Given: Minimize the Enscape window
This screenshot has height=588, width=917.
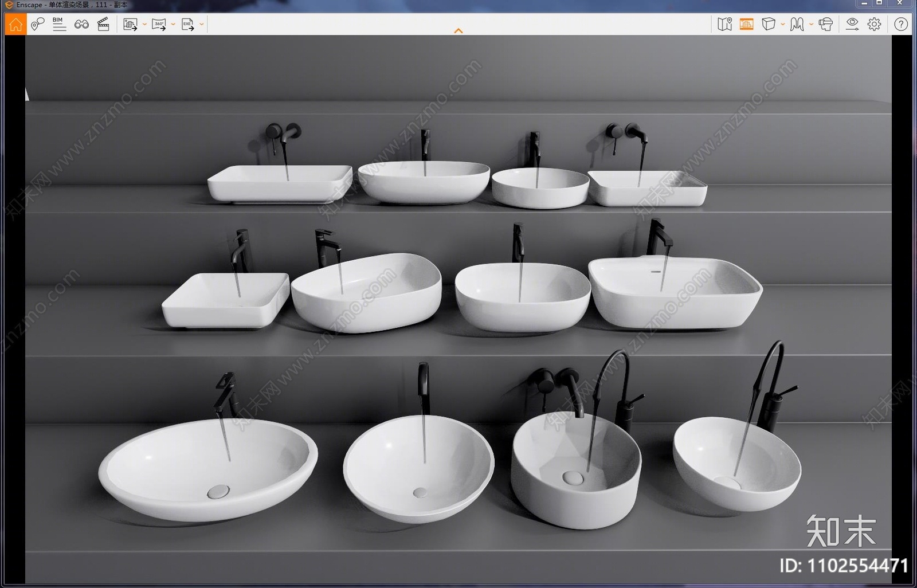Looking at the screenshot, I should click(x=864, y=3).
